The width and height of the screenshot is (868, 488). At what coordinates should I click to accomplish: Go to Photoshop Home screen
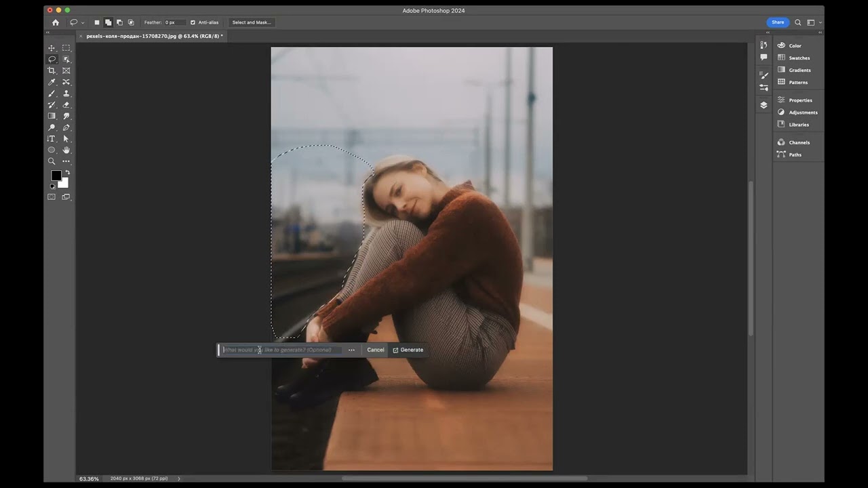56,22
